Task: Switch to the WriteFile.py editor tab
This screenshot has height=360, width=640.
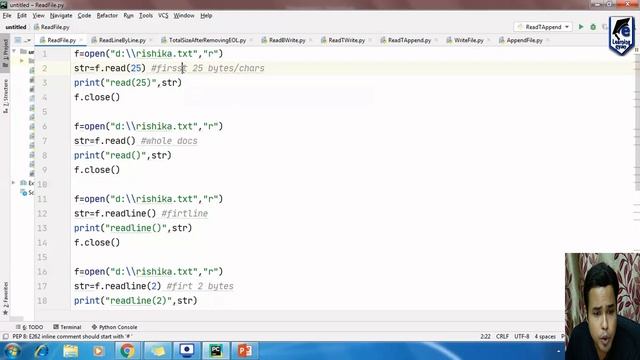Action: coord(468,40)
